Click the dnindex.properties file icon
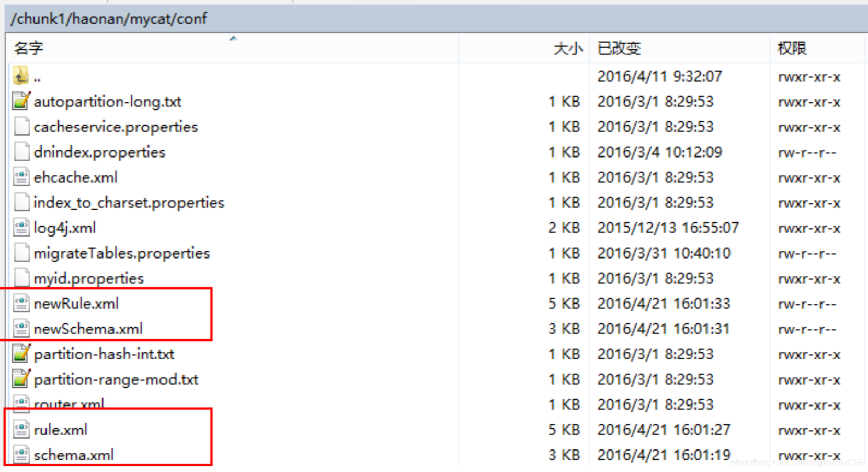868x472 pixels. 21,152
